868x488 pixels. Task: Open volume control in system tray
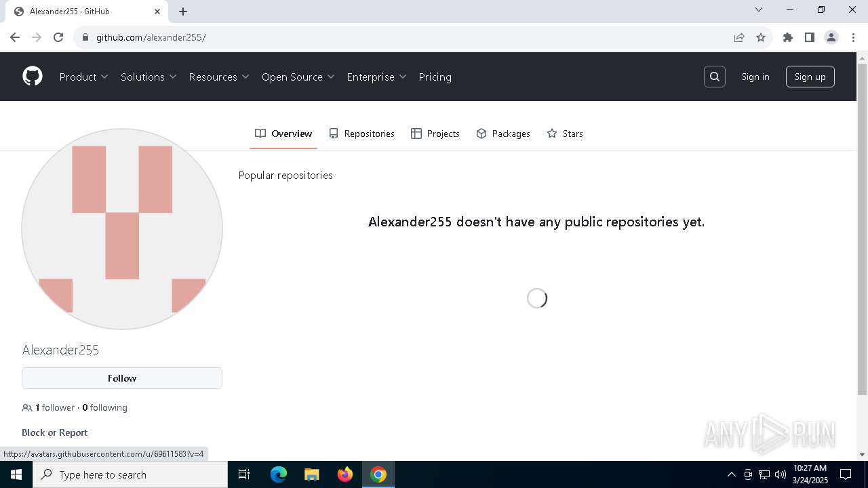coord(781,474)
